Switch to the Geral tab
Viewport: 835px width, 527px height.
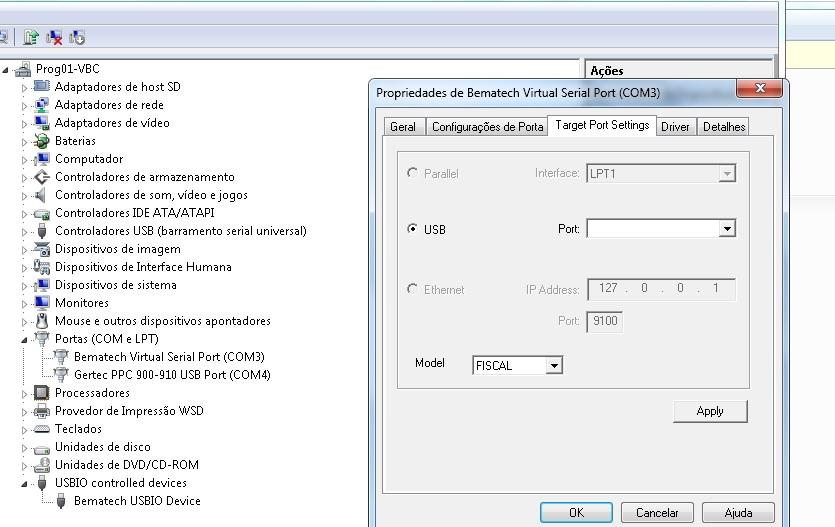[x=403, y=127]
